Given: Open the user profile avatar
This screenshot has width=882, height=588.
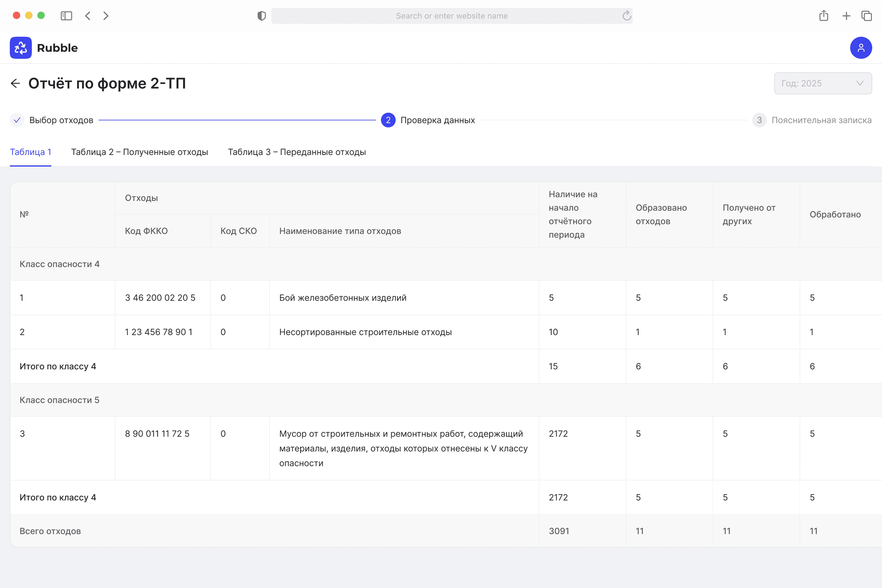Looking at the screenshot, I should tap(861, 48).
